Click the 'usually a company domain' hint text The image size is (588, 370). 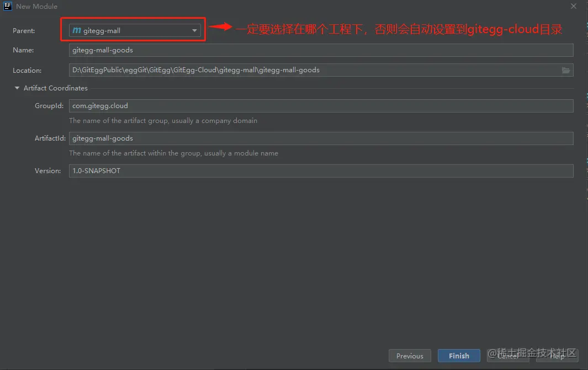215,121
